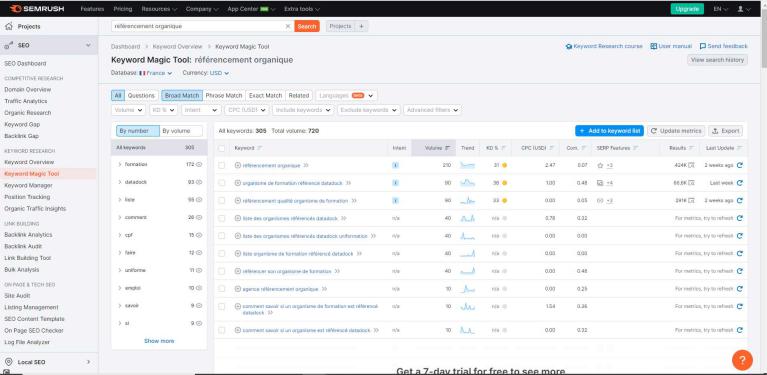
Task: Open the KD % filter dropdown
Action: point(163,110)
